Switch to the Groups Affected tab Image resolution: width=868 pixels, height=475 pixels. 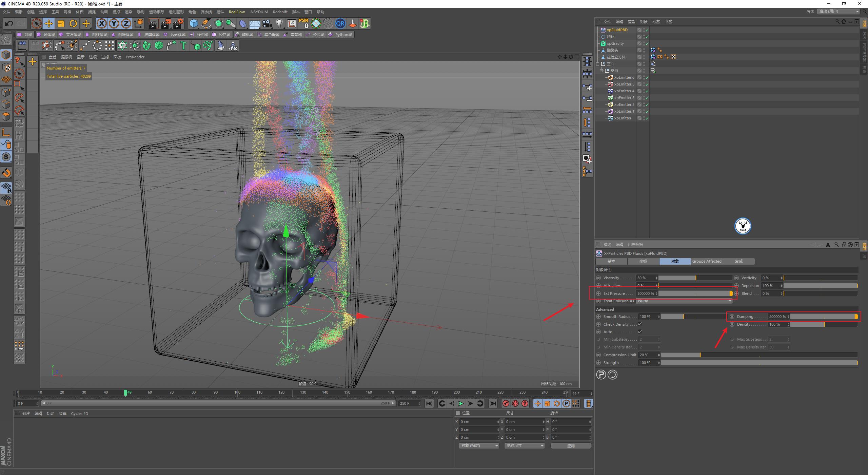pyautogui.click(x=707, y=261)
